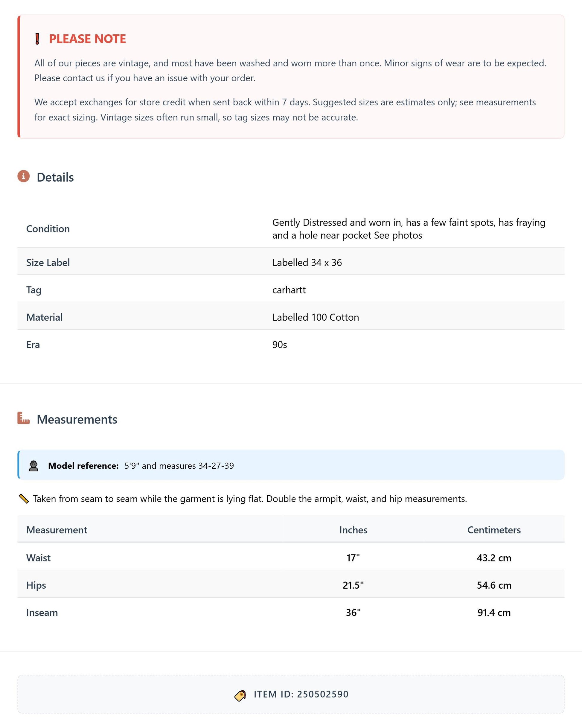Image resolution: width=582 pixels, height=728 pixels.
Task: Click the Inseam 36" inches cell
Action: (x=353, y=612)
